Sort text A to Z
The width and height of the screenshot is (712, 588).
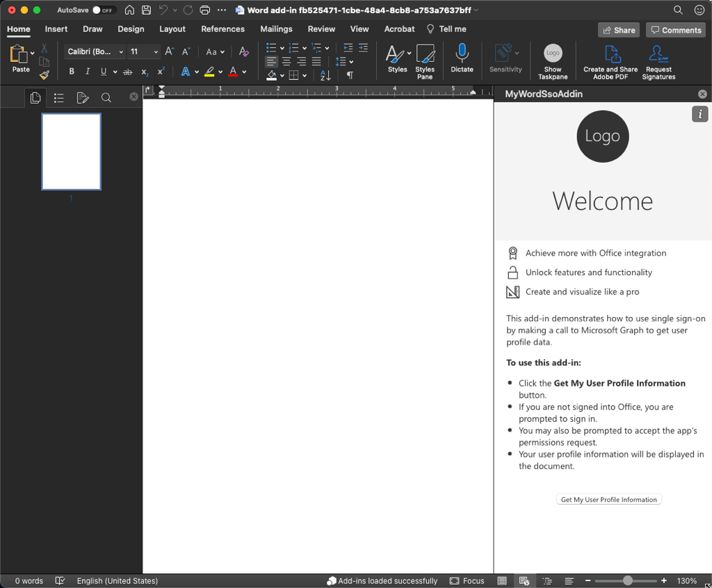[325, 75]
